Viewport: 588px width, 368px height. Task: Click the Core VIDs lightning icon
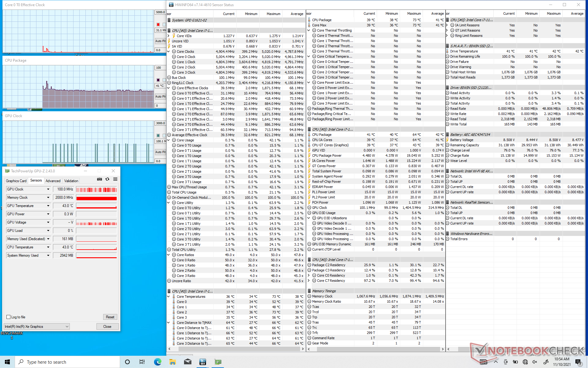click(174, 36)
